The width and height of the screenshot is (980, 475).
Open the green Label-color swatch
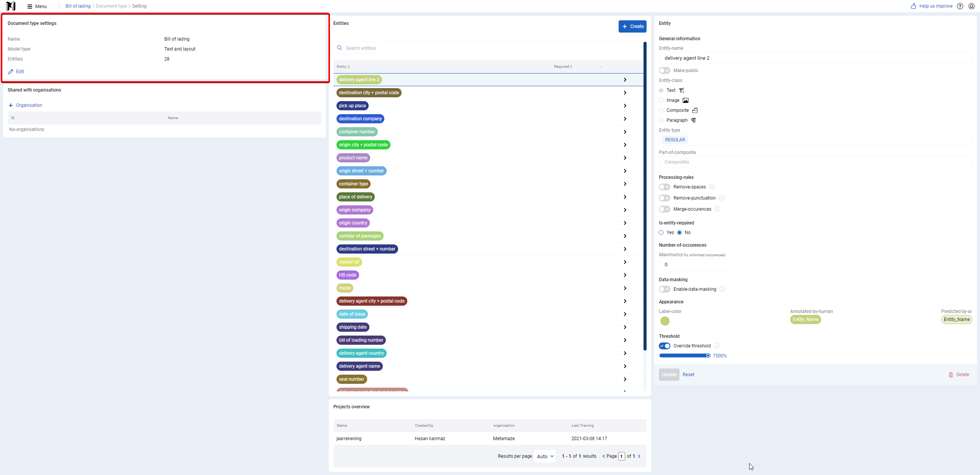[665, 321]
